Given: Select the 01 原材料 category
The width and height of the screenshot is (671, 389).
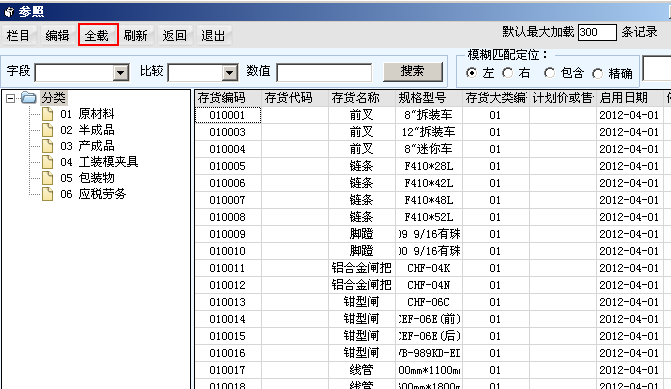Looking at the screenshot, I should click(x=87, y=114).
